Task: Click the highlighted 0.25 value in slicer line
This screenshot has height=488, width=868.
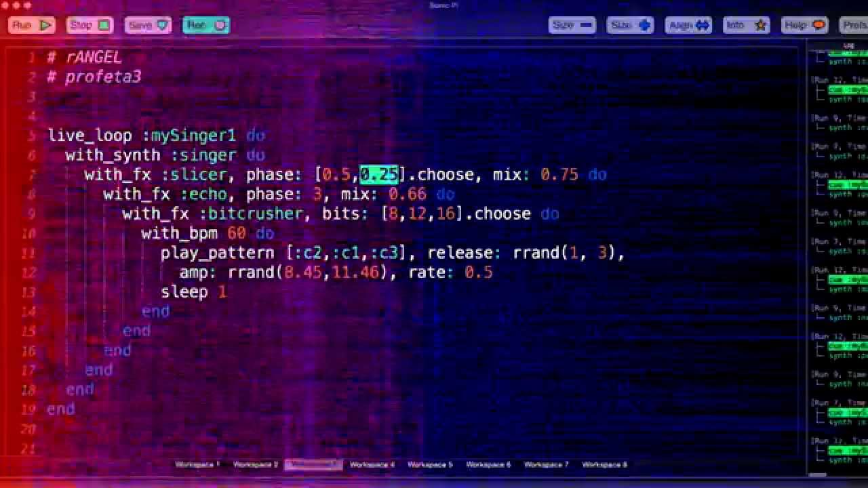Action: (x=378, y=175)
